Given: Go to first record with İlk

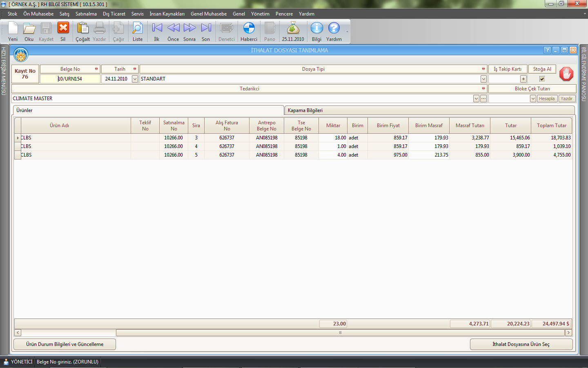Looking at the screenshot, I should pyautogui.click(x=157, y=29).
